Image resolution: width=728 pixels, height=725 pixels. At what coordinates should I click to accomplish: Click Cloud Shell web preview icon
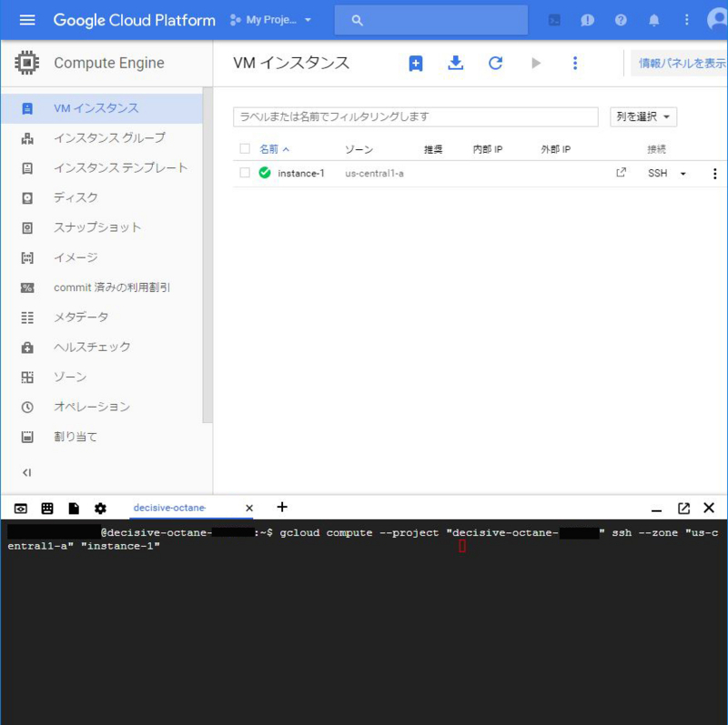[x=20, y=509]
